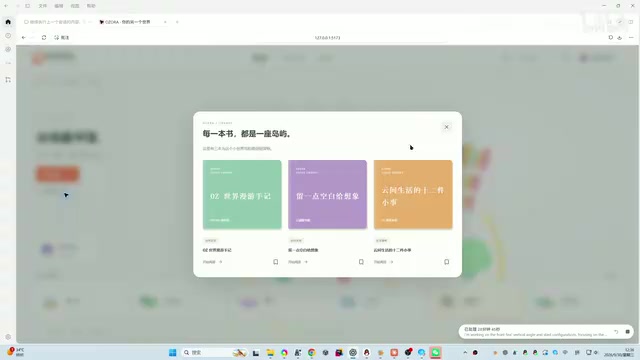Screen dimensions: 640x360
Task: Open the color wheel app on the taskbar
Action: point(284,352)
